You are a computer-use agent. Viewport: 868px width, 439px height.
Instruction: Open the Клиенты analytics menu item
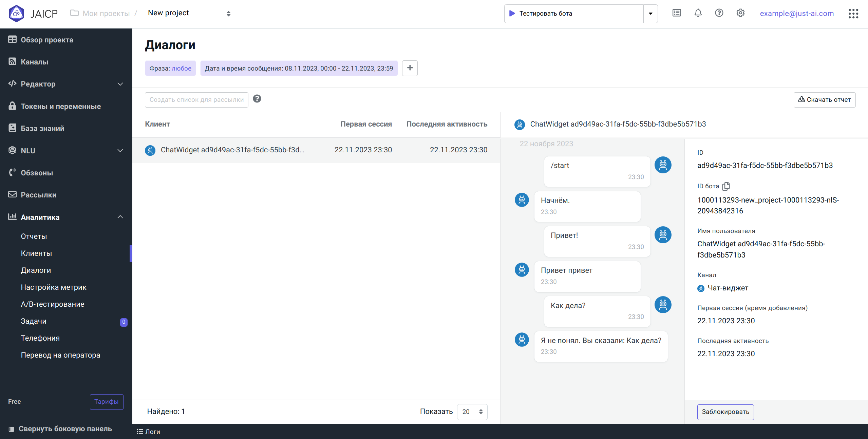coord(36,253)
